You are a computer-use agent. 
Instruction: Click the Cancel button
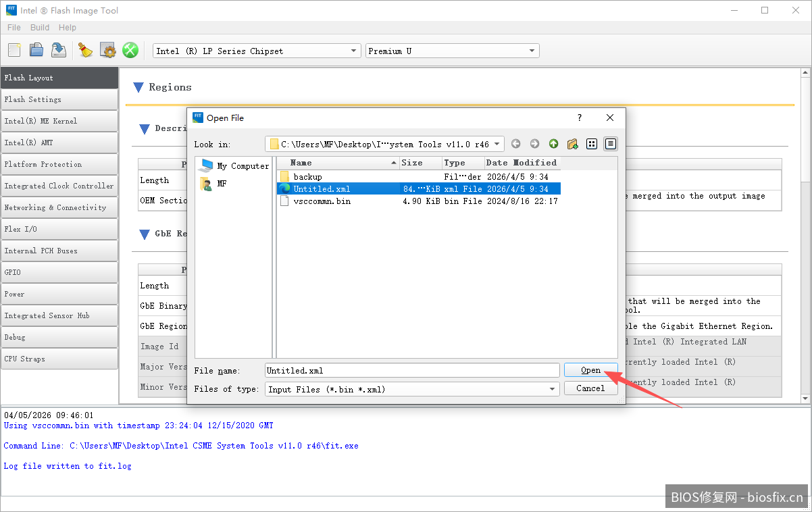click(590, 388)
